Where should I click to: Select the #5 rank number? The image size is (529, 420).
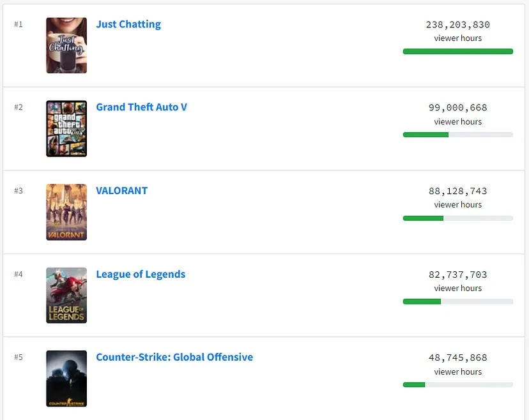pyautogui.click(x=19, y=357)
